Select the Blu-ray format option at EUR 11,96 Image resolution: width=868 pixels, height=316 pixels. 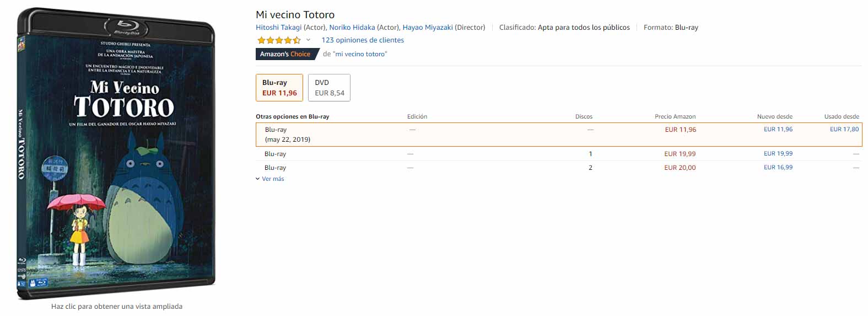(279, 88)
